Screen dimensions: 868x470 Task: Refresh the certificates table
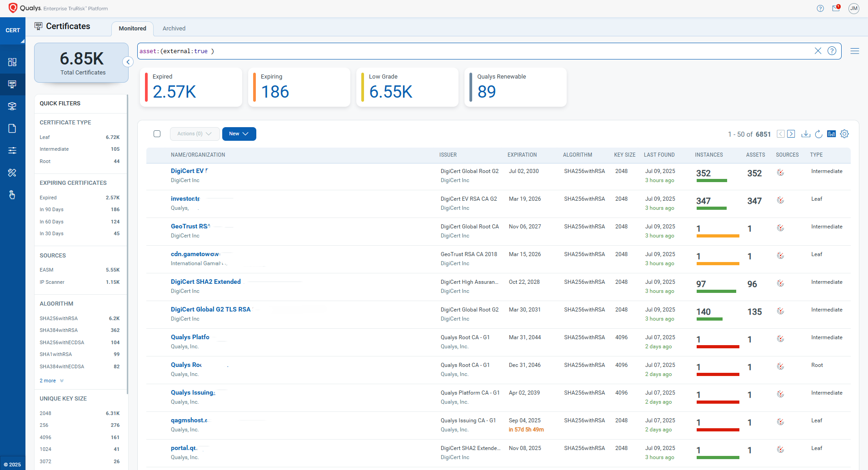818,134
